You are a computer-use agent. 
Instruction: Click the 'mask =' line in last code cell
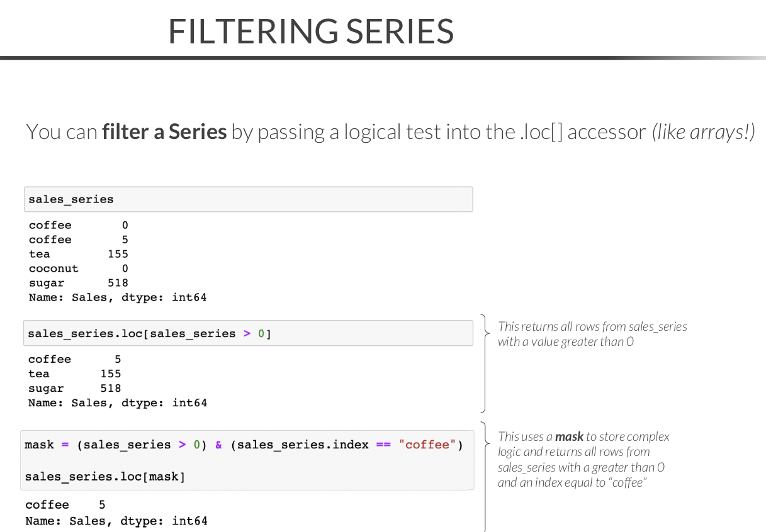coord(243,445)
